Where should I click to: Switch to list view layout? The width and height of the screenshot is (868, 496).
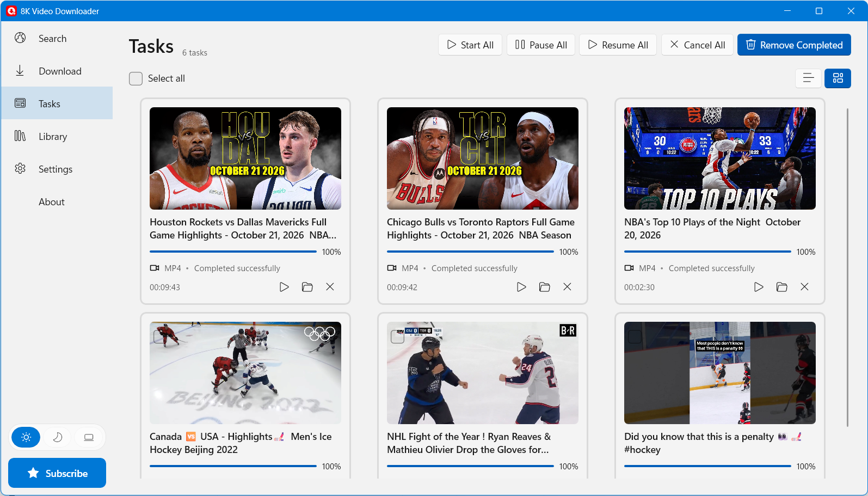[808, 78]
